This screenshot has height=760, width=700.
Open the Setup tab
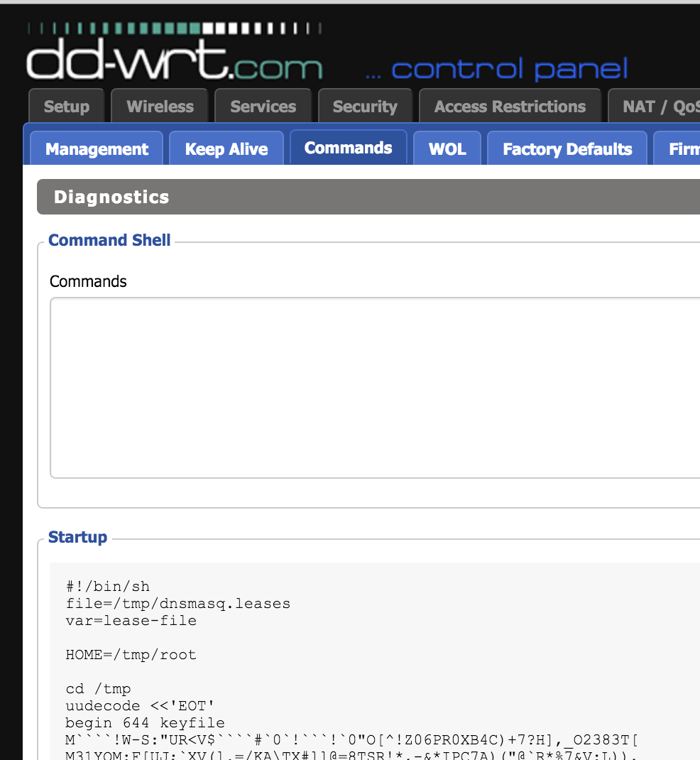click(x=67, y=106)
